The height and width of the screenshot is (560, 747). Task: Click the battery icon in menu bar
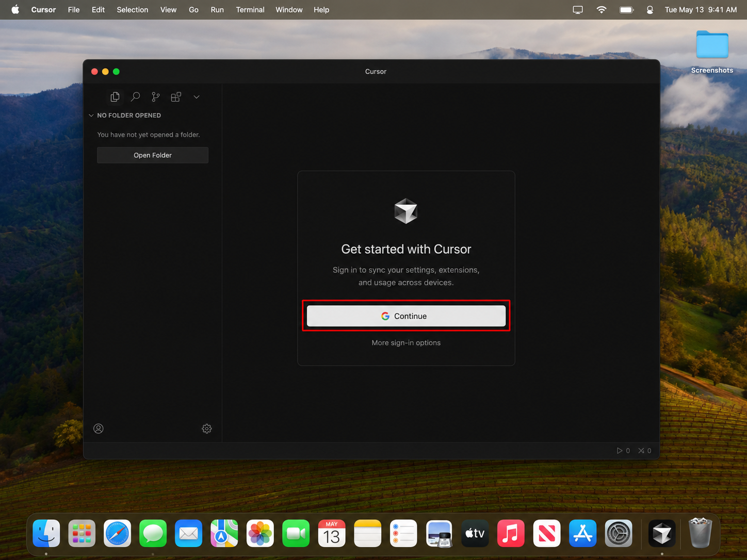[x=626, y=10]
